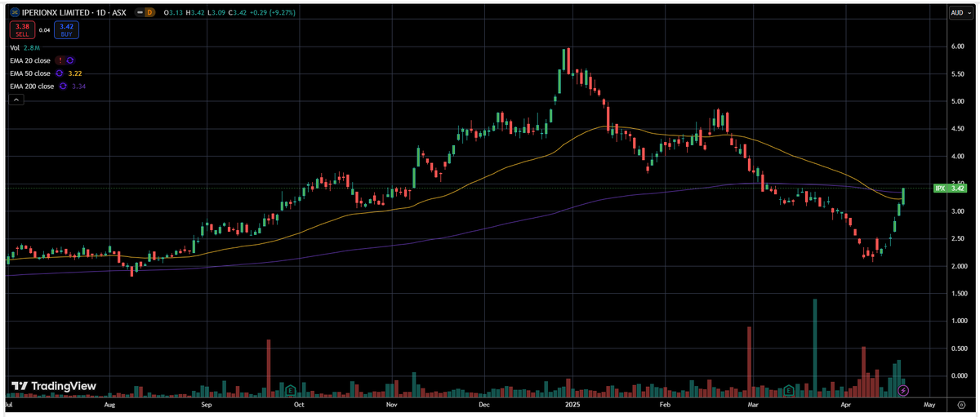This screenshot has height=417, width=980.
Task: Click the purple refresh icon on EMA 20
Action: 70,60
